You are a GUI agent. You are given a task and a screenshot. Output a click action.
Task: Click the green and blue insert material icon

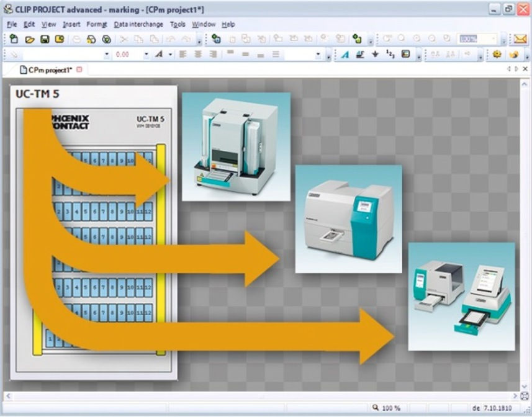pos(216,39)
